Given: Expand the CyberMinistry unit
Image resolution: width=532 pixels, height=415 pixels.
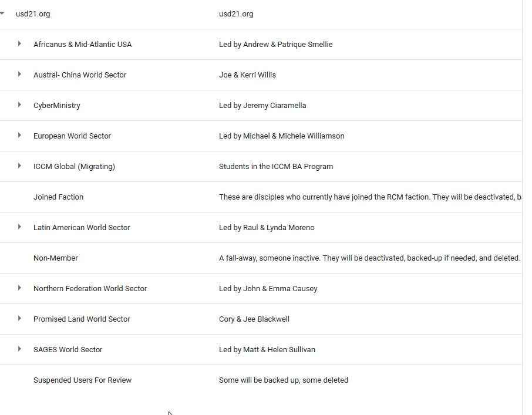Looking at the screenshot, I should [x=19, y=104].
